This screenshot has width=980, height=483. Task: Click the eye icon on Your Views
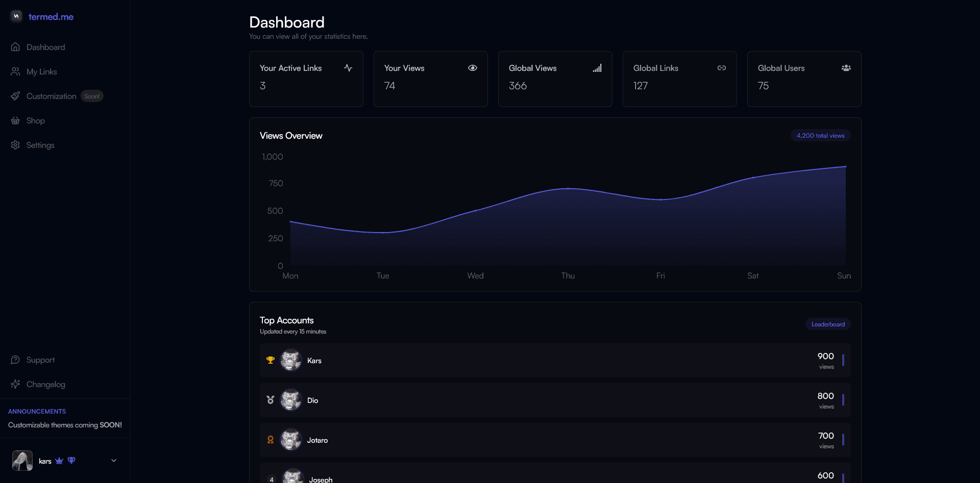473,68
